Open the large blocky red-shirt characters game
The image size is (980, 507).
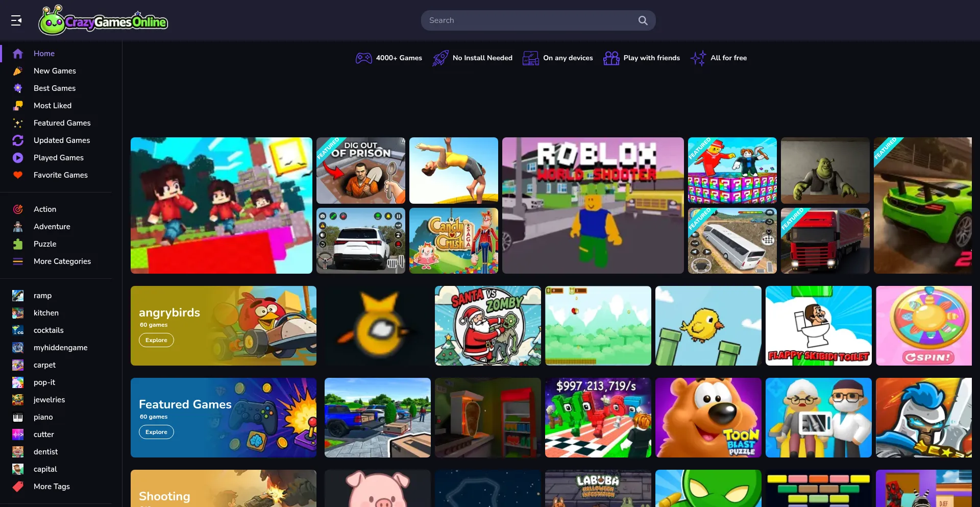(222, 205)
